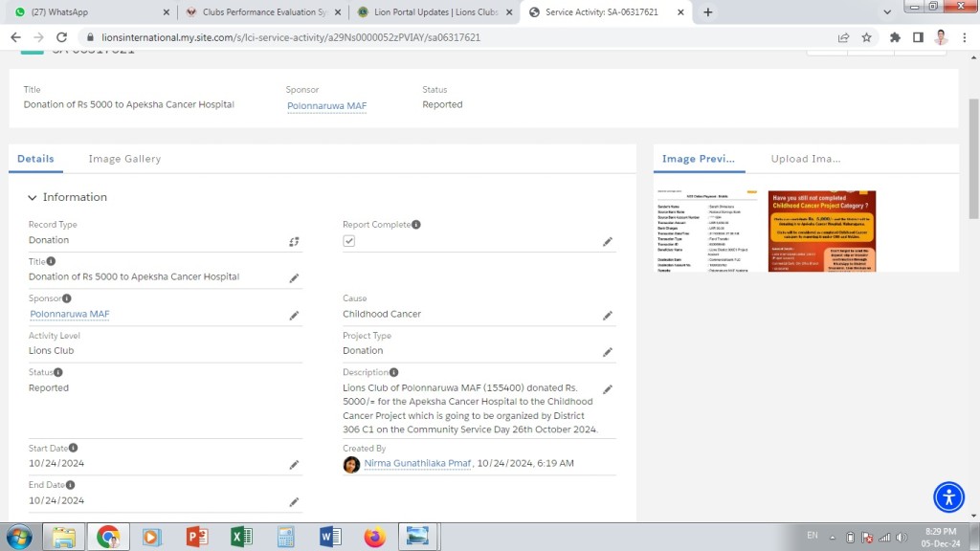Click the page vertical scrollbar
The width and height of the screenshot is (980, 551).
973,159
